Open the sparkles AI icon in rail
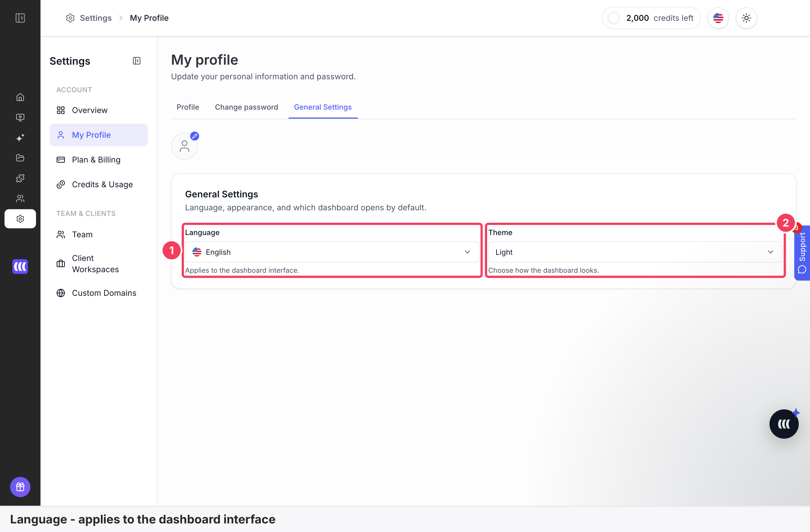810x532 pixels. click(20, 138)
